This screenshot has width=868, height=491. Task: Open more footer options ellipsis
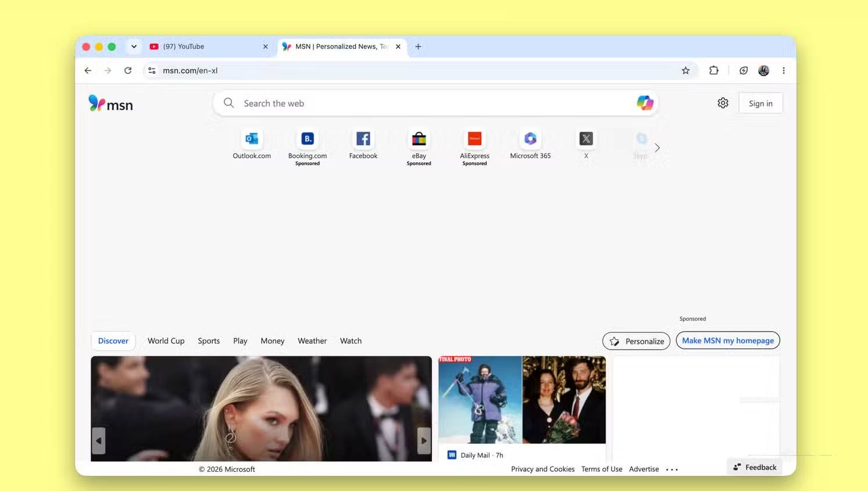[x=672, y=469]
